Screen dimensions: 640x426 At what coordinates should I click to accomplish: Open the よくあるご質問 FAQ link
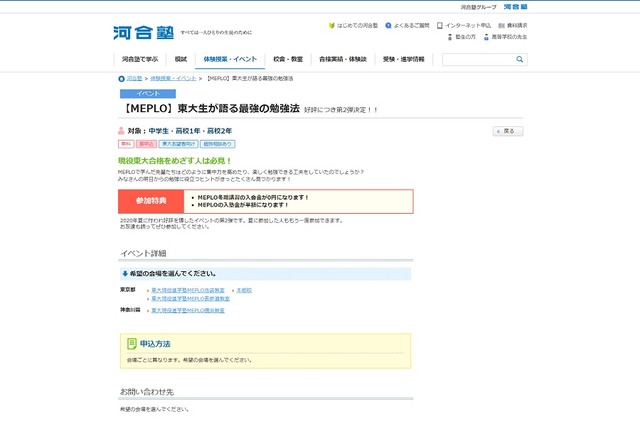pyautogui.click(x=407, y=26)
